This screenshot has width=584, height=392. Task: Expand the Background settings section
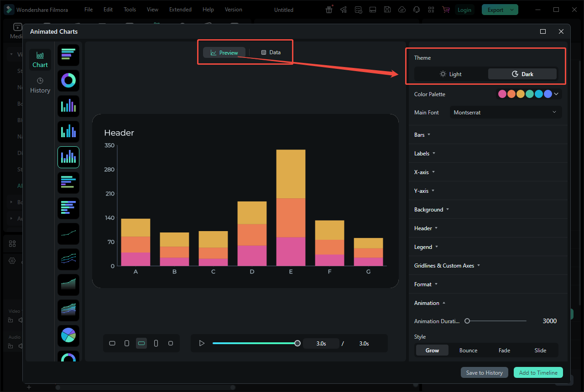pos(429,209)
